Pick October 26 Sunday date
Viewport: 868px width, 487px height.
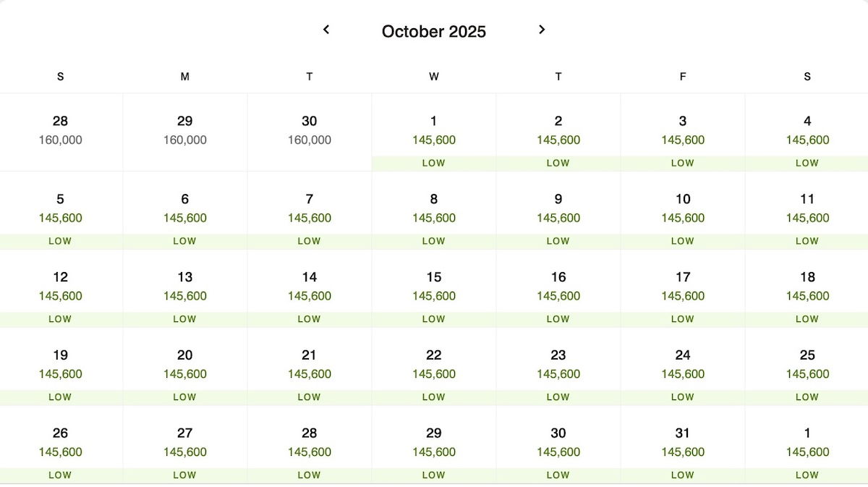(61, 445)
